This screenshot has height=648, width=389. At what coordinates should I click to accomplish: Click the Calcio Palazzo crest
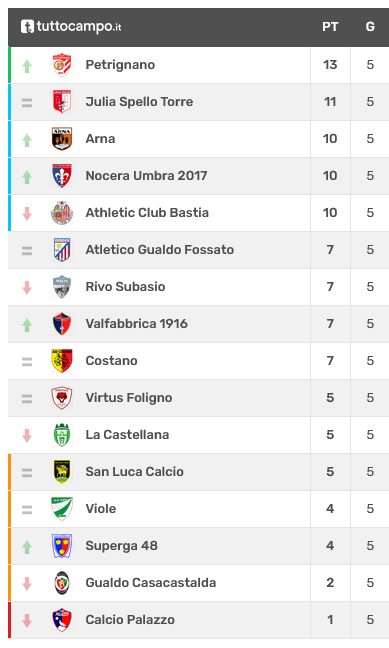(x=62, y=619)
